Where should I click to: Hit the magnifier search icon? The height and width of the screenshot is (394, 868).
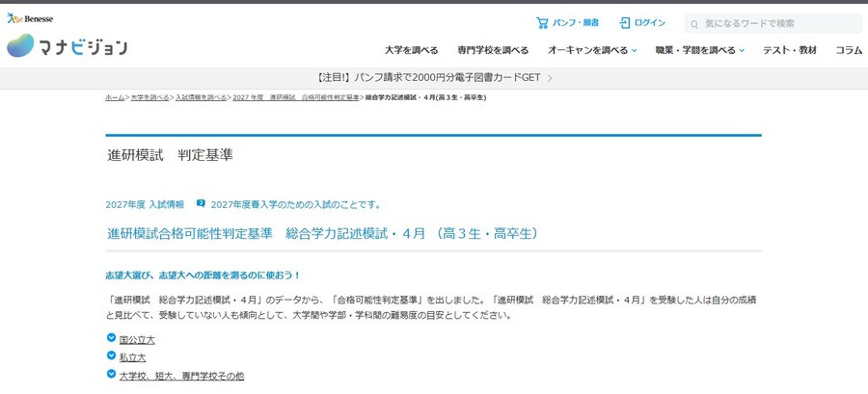(x=694, y=24)
